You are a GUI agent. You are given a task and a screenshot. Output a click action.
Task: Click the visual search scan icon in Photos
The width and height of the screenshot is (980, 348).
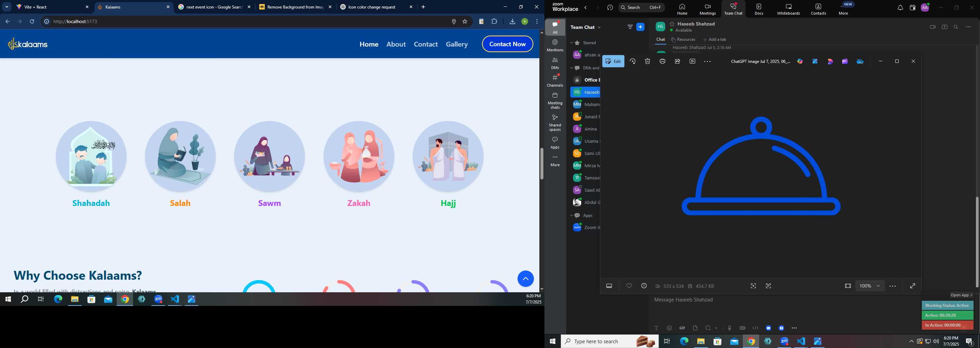(753, 286)
